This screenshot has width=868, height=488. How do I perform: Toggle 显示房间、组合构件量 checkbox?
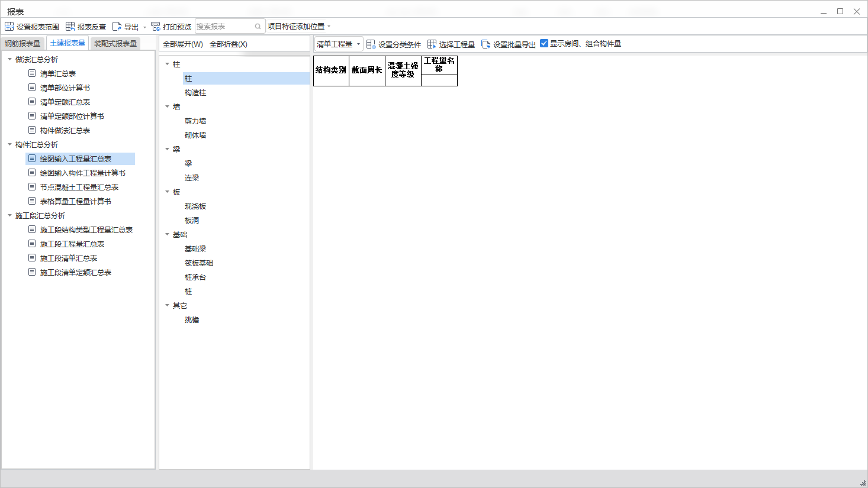544,43
